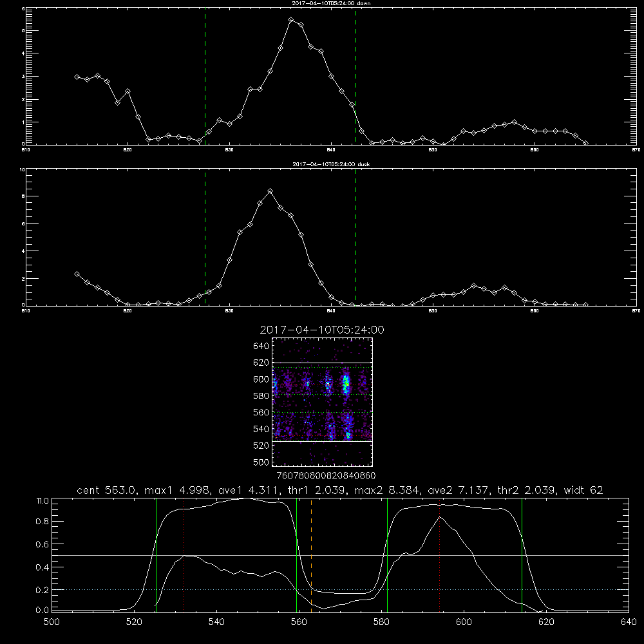Click the solid horizontal 0.5 line in bottom plot
Image resolution: width=644 pixels, height=644 pixels.
point(341,555)
